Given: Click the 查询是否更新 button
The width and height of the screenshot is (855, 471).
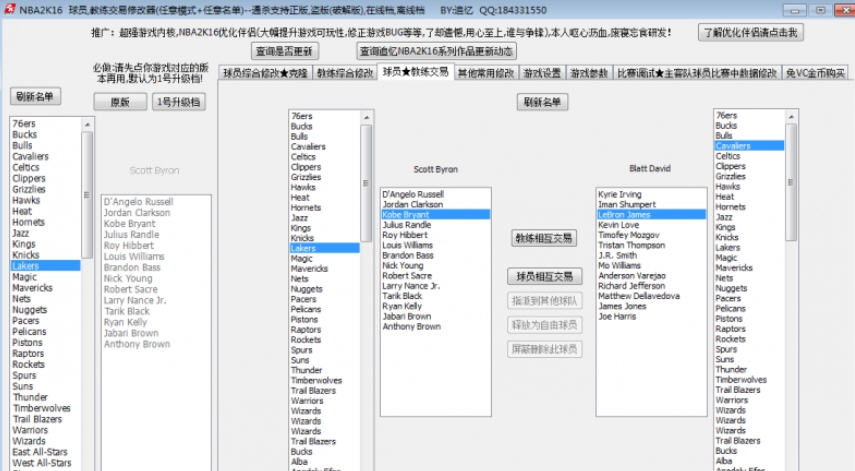Looking at the screenshot, I should (285, 51).
